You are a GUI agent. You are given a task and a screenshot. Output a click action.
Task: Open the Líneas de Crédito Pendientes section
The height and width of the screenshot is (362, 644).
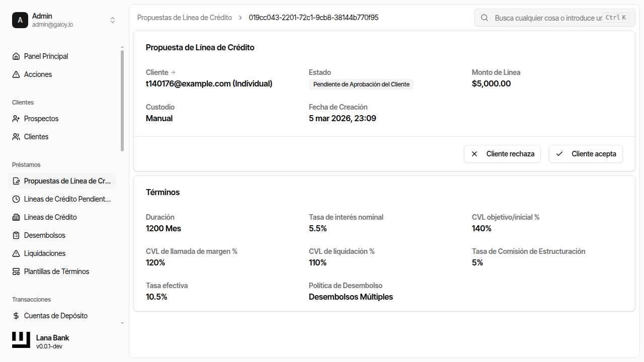point(61,199)
